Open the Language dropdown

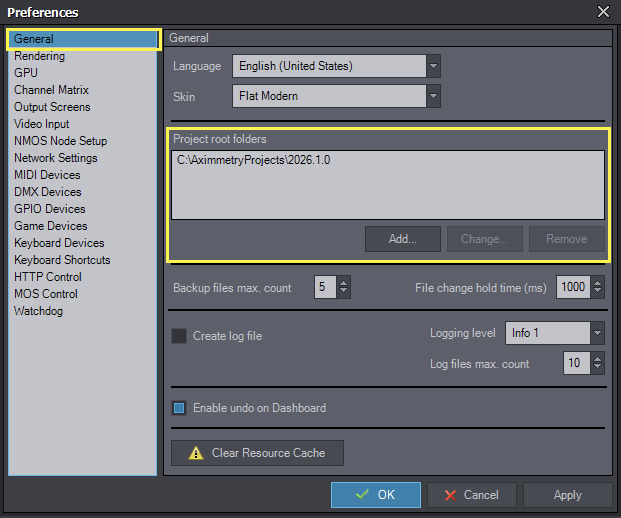click(x=433, y=67)
